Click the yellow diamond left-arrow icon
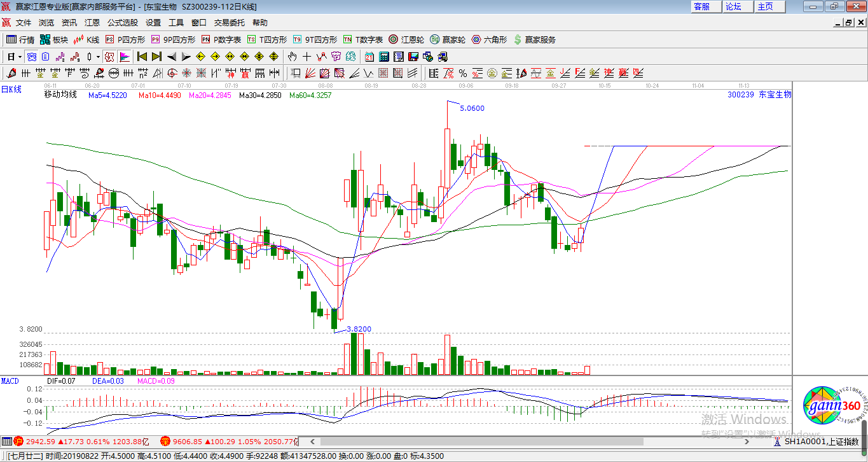This screenshot has height=462, width=868. click(200, 57)
